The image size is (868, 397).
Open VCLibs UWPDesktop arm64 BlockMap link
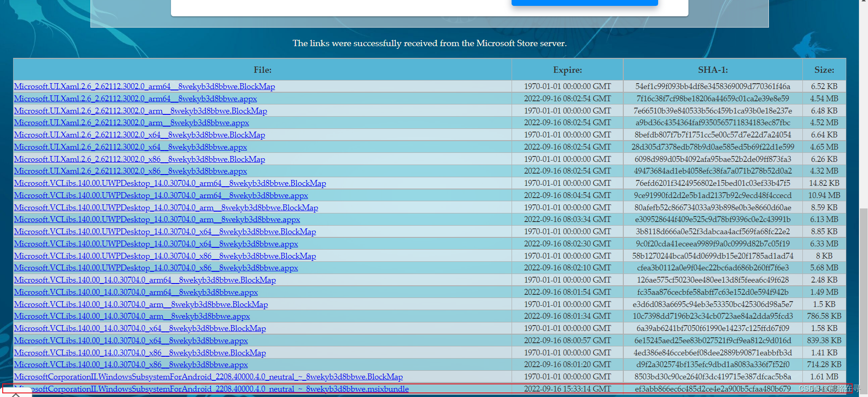(x=170, y=183)
